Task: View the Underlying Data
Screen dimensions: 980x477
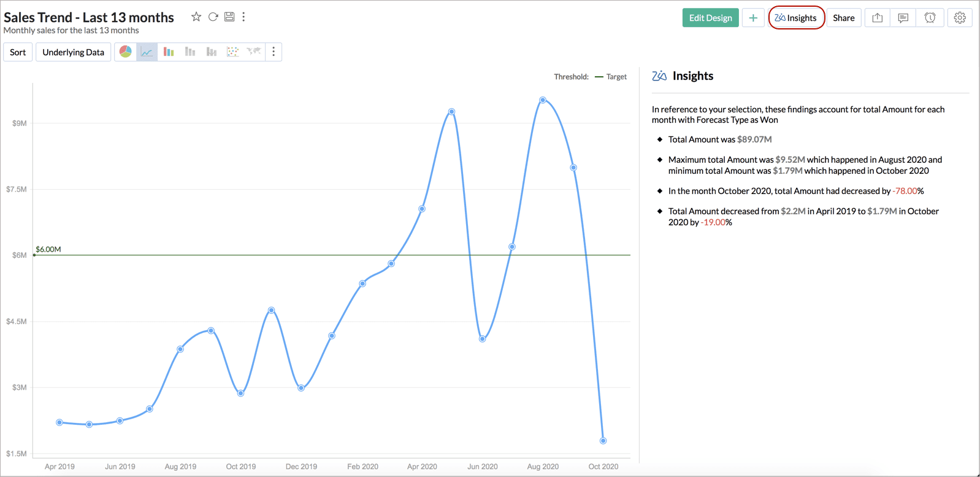Action: click(74, 52)
